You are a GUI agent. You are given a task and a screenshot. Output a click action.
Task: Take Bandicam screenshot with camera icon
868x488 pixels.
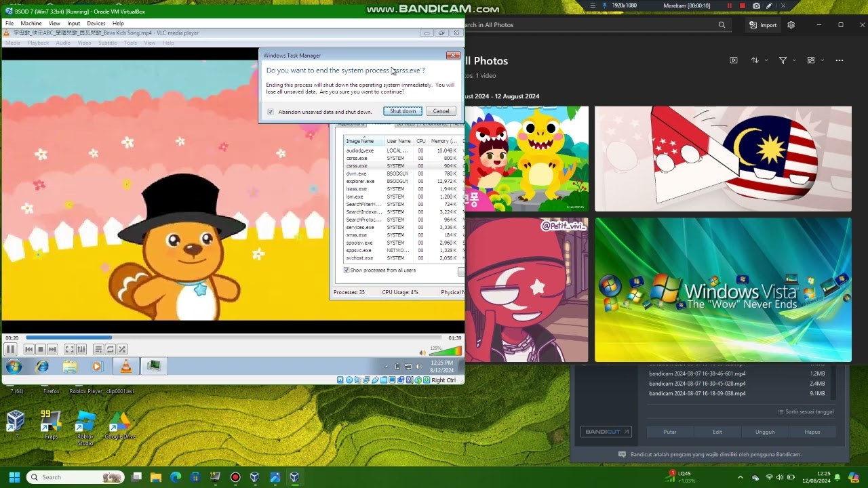click(756, 5)
